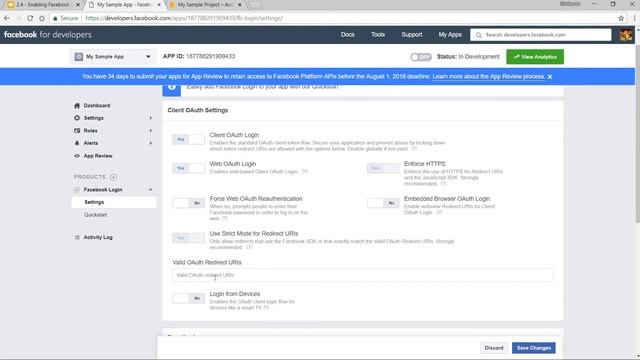
Task: Select Settings under Facebook Login
Action: 113,202
